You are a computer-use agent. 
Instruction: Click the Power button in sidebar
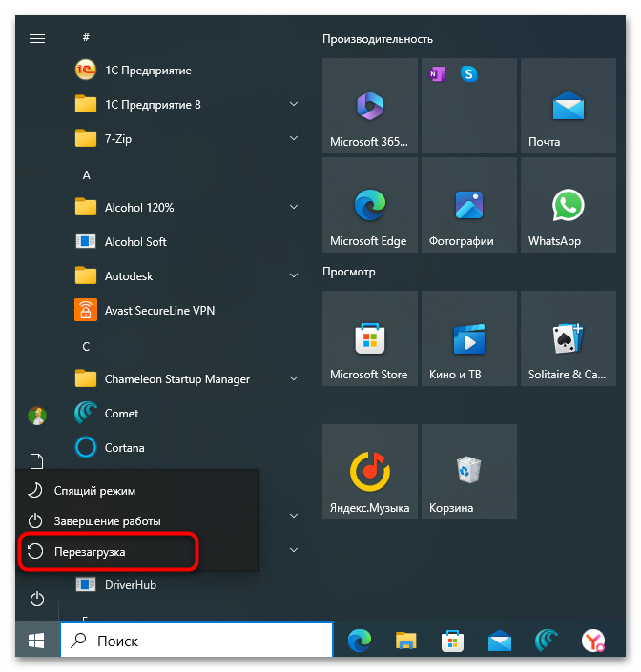37,599
